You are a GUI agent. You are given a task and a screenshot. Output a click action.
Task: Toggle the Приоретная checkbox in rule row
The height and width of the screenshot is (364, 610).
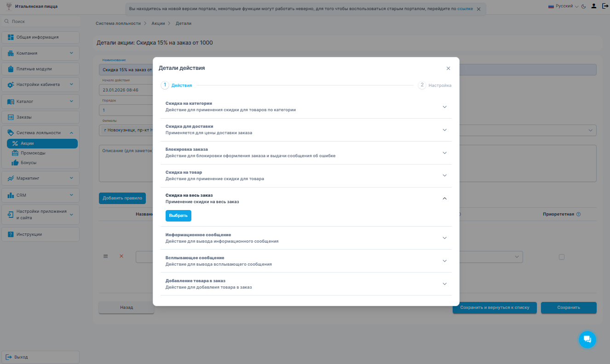561,257
